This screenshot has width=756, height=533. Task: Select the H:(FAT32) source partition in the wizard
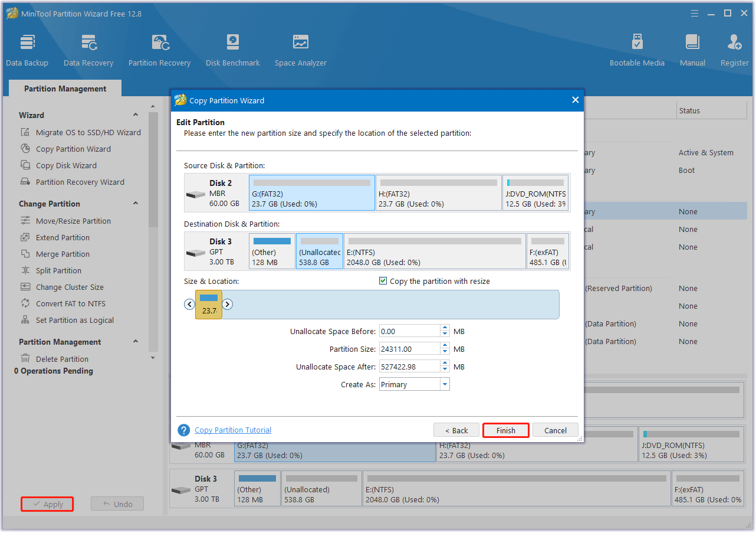click(x=438, y=192)
